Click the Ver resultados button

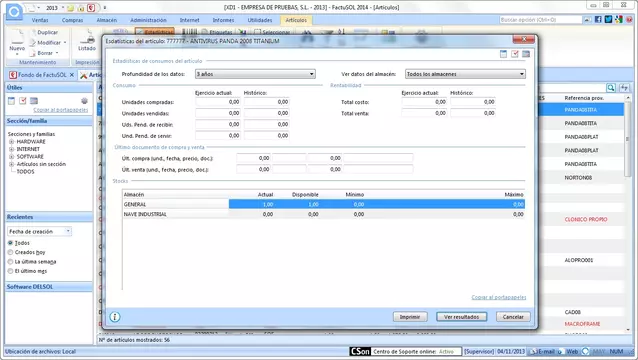pyautogui.click(x=461, y=316)
